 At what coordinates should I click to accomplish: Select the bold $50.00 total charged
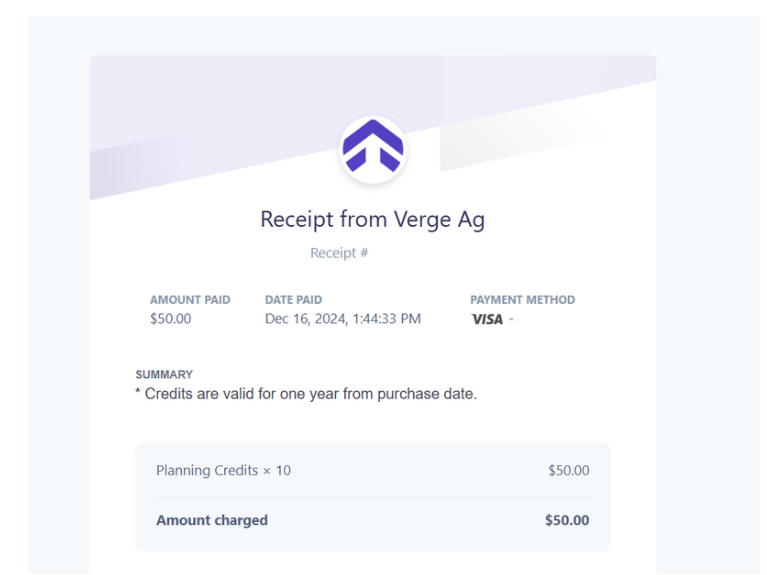(567, 520)
